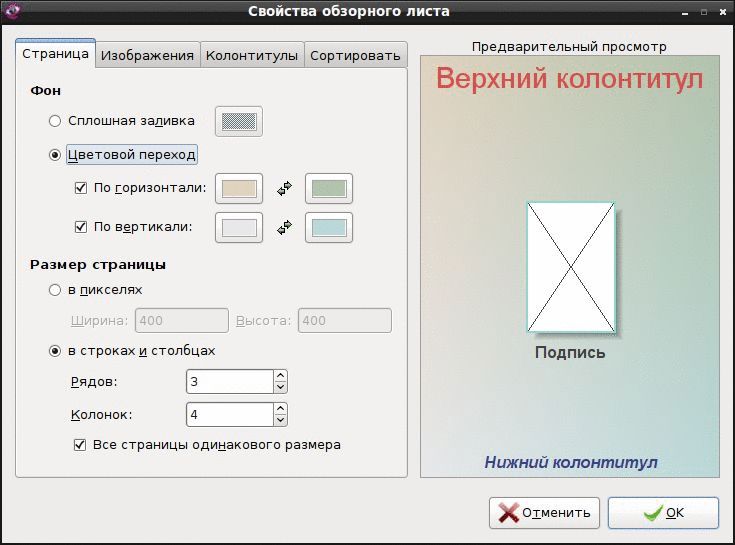Click the Отменить button
The height and width of the screenshot is (545, 735).
point(544,513)
